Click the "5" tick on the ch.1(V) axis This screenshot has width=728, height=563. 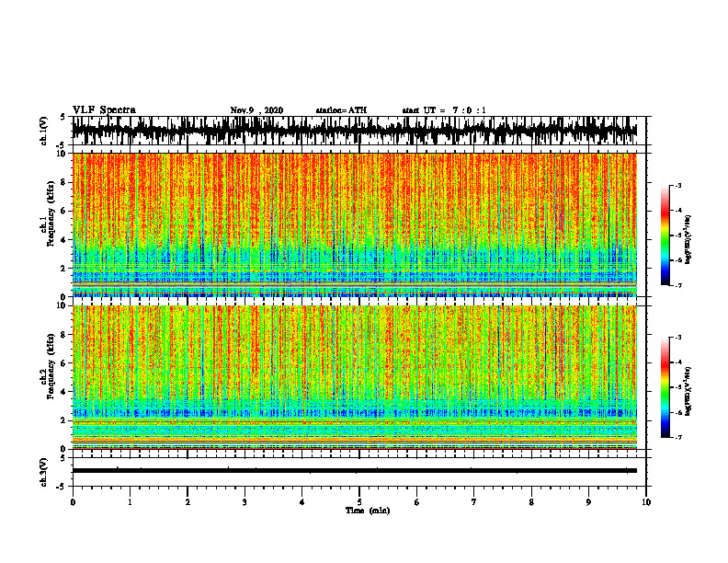tap(63, 117)
